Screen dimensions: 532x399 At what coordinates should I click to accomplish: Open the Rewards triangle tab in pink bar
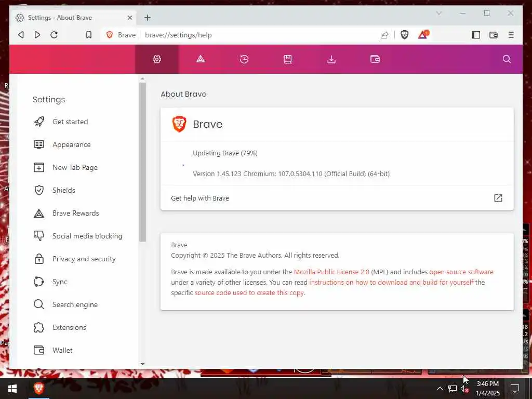click(x=201, y=59)
